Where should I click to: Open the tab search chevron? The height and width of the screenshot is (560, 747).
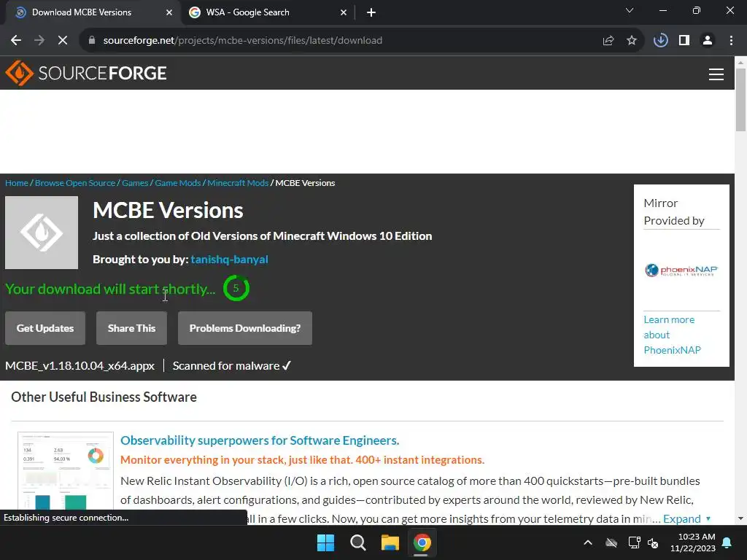(630, 10)
